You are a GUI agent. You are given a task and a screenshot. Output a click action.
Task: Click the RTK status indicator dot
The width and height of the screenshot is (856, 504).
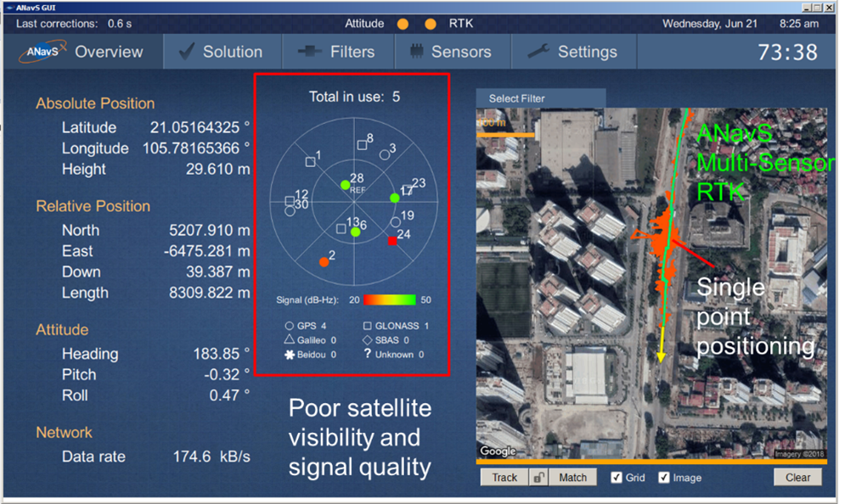[x=430, y=23]
